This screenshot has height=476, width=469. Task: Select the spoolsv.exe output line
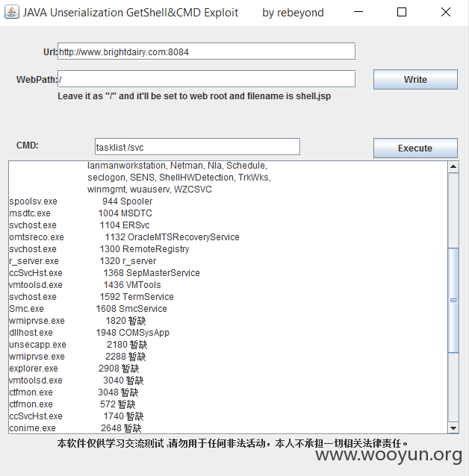pyautogui.click(x=81, y=201)
